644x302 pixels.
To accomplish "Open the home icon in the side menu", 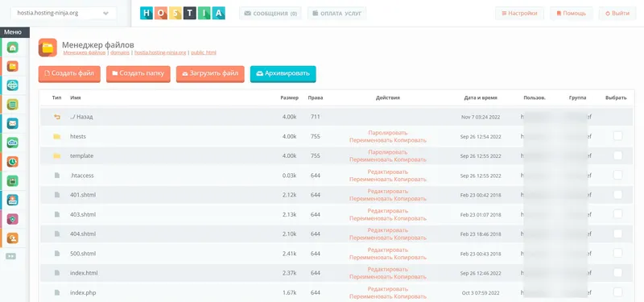I will click(x=13, y=48).
